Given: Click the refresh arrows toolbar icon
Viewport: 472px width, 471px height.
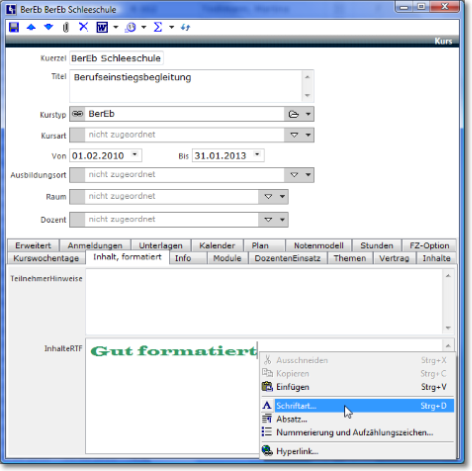Looking at the screenshot, I should (185, 27).
